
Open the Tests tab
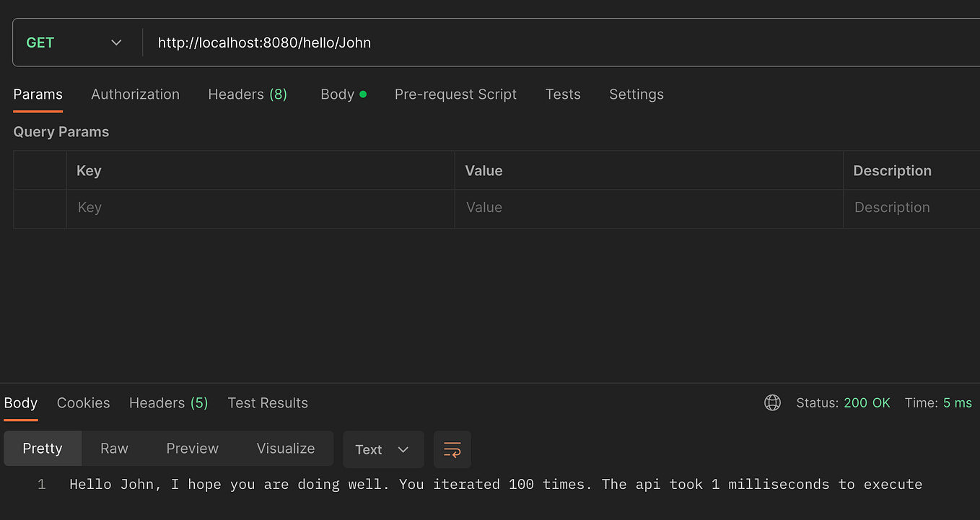tap(563, 94)
